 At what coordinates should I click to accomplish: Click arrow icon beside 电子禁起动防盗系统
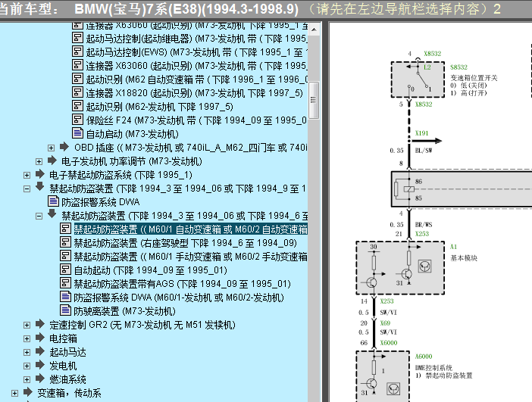pyautogui.click(x=40, y=174)
